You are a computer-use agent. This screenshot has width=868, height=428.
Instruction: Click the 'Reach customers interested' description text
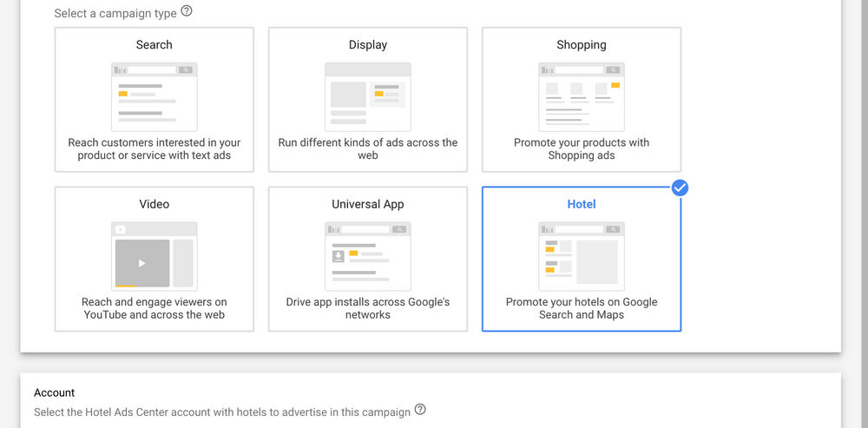[154, 149]
